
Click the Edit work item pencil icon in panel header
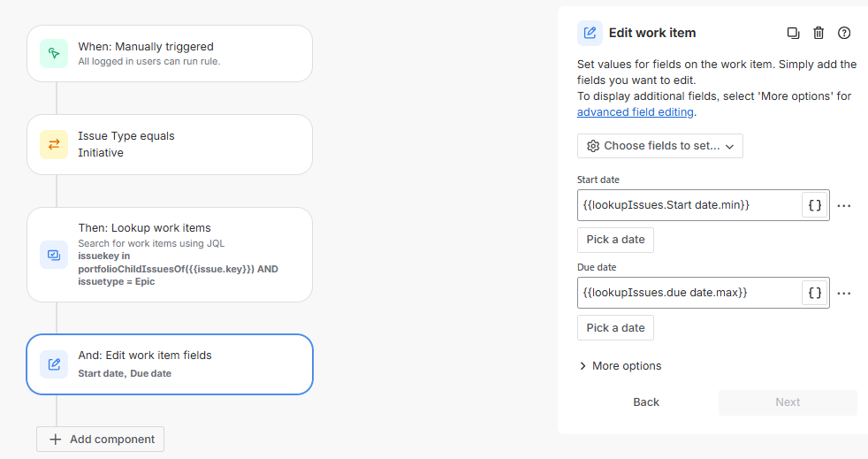[590, 33]
